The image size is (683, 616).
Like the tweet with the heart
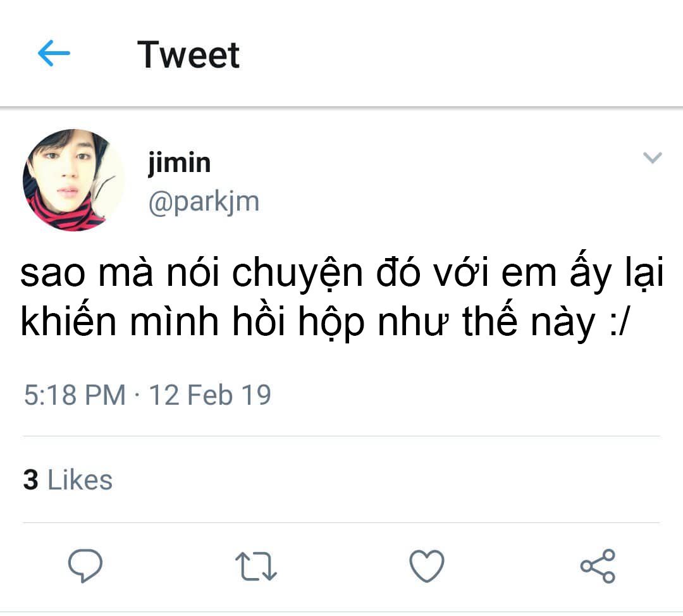click(427, 565)
